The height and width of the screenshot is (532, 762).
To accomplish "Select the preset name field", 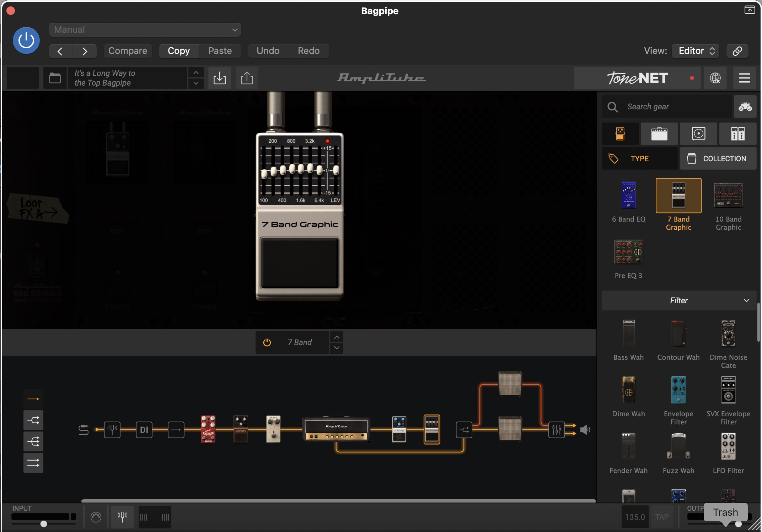I will 127,78.
